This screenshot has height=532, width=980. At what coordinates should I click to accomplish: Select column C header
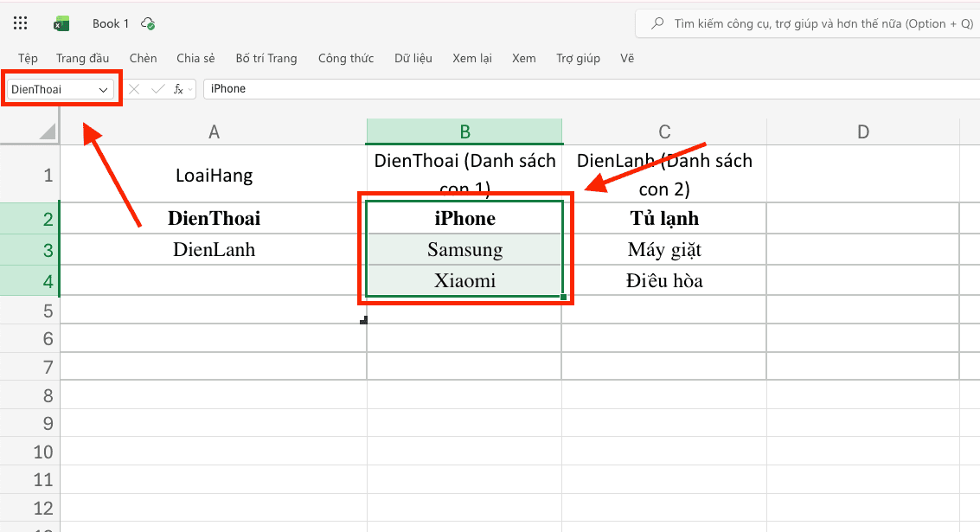[x=664, y=131]
